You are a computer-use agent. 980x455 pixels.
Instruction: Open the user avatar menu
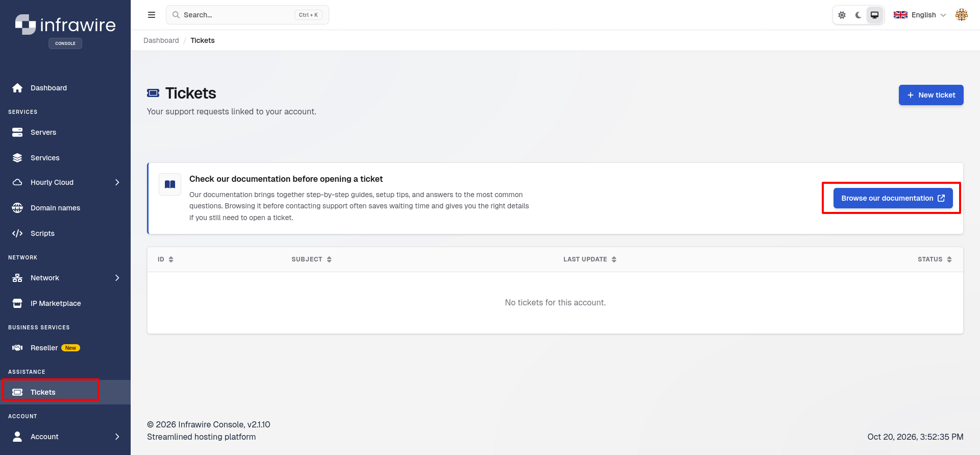[962, 15]
